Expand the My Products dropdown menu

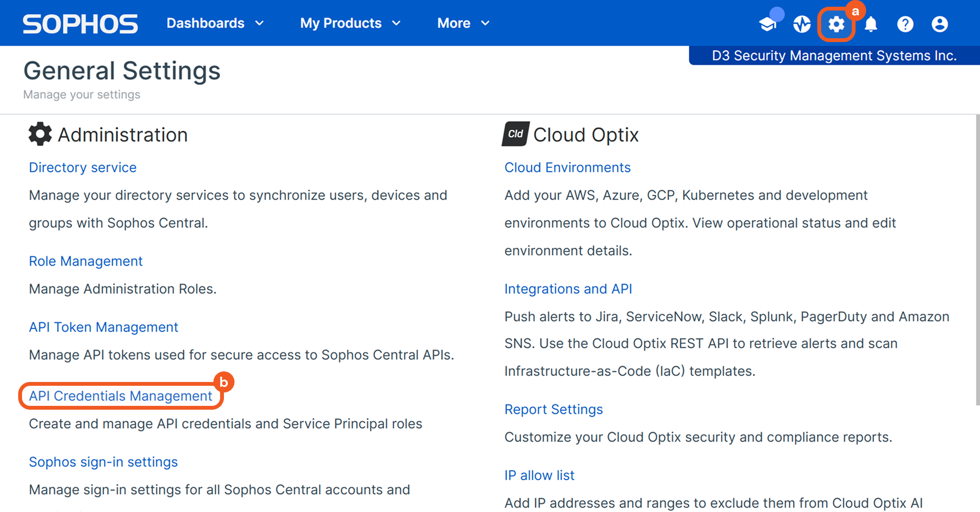(x=350, y=23)
